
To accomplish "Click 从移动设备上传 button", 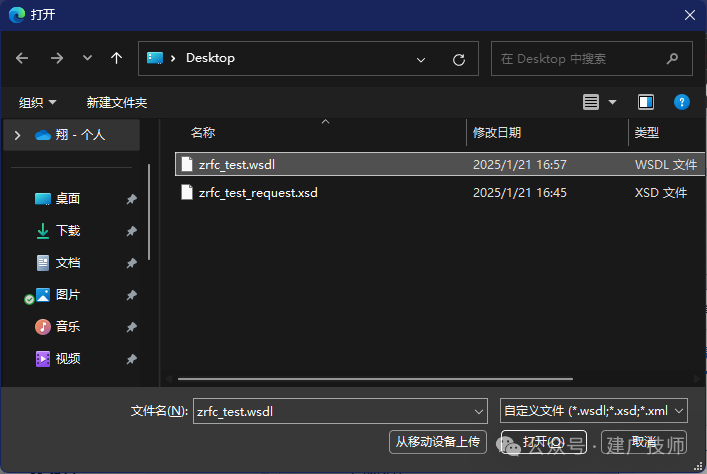I will tap(438, 442).
